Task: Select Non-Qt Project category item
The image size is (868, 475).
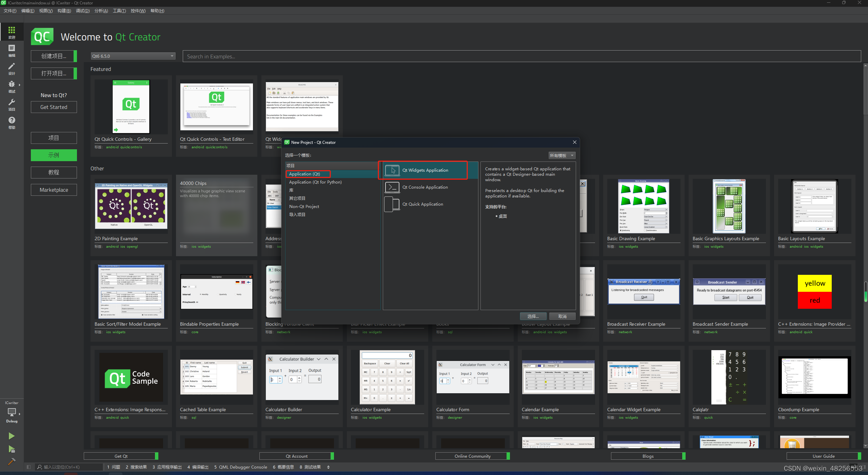Action: [304, 206]
